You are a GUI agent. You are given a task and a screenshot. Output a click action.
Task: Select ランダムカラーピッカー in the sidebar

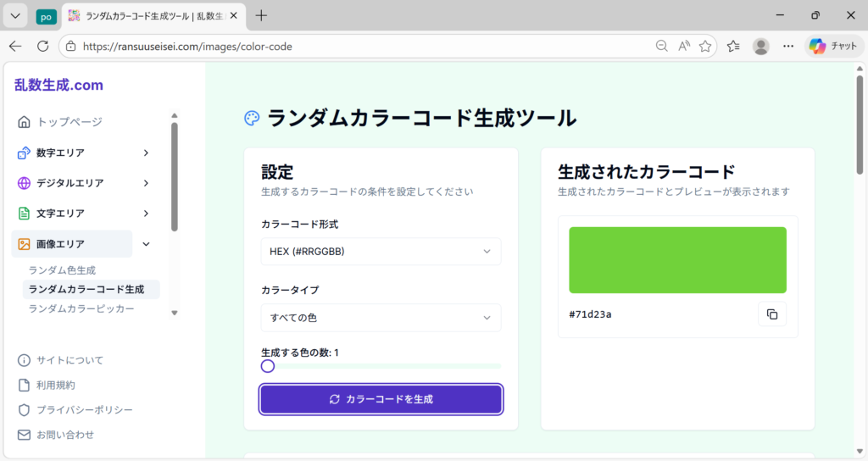click(81, 309)
